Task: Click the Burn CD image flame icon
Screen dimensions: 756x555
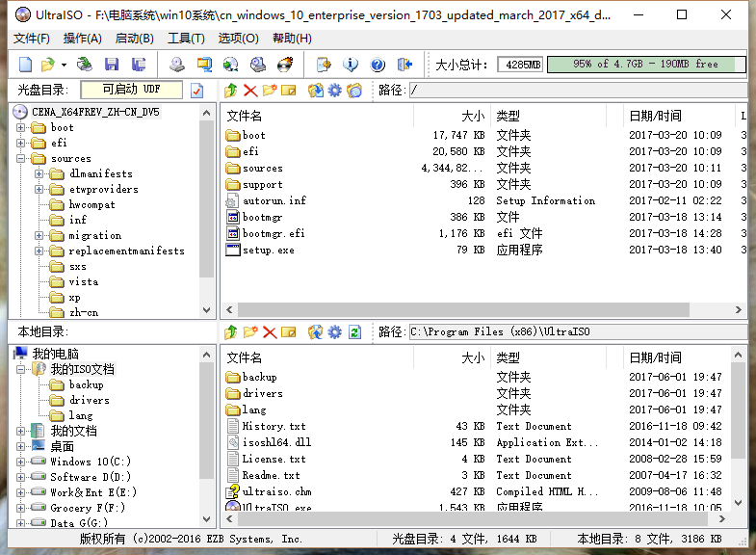Action: 285,65
